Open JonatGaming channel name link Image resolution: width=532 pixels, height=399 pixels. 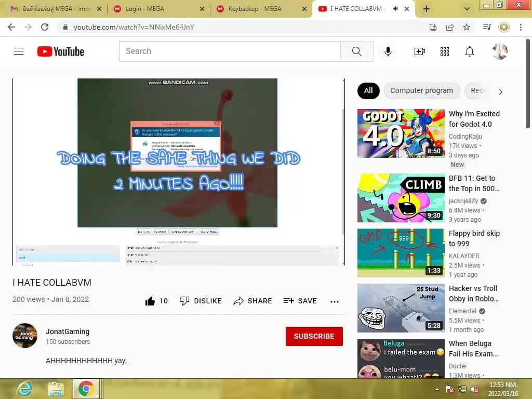click(68, 331)
